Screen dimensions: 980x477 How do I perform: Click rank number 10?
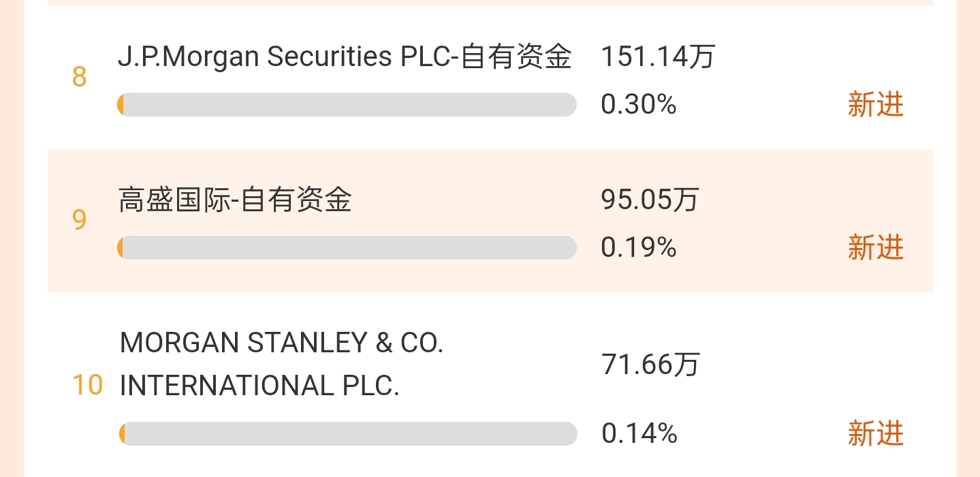click(x=87, y=385)
